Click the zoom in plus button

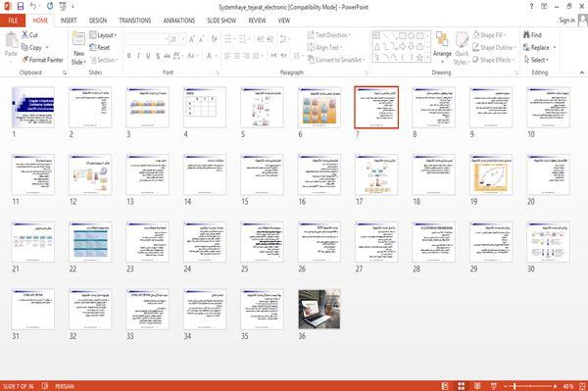[555, 386]
